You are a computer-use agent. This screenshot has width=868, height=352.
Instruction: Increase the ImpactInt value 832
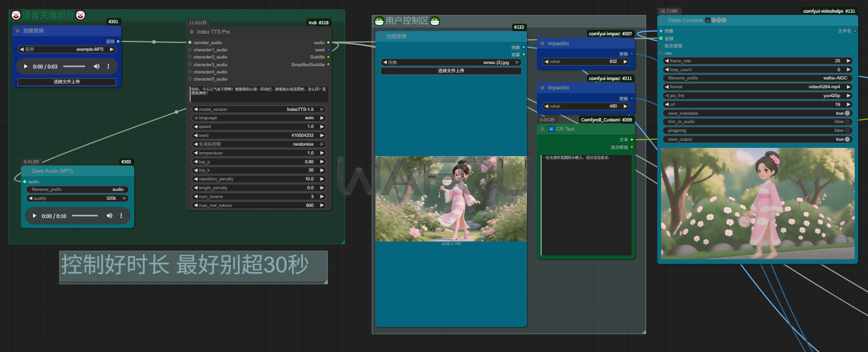626,61
